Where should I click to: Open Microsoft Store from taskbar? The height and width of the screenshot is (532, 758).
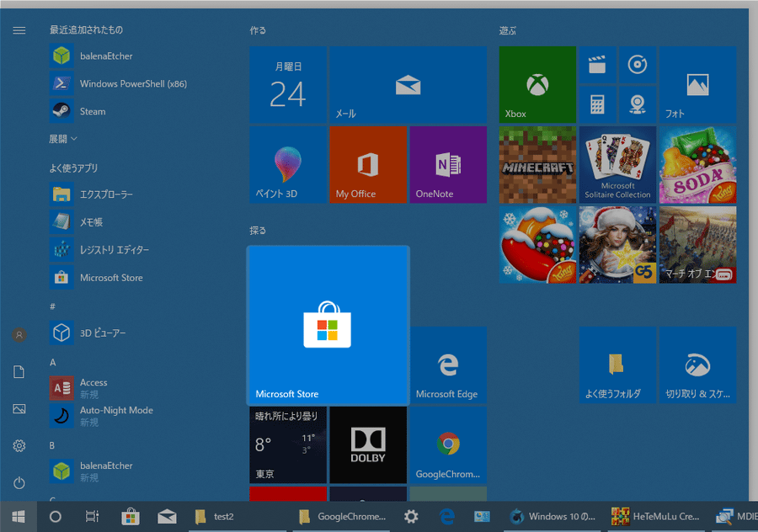click(x=130, y=517)
